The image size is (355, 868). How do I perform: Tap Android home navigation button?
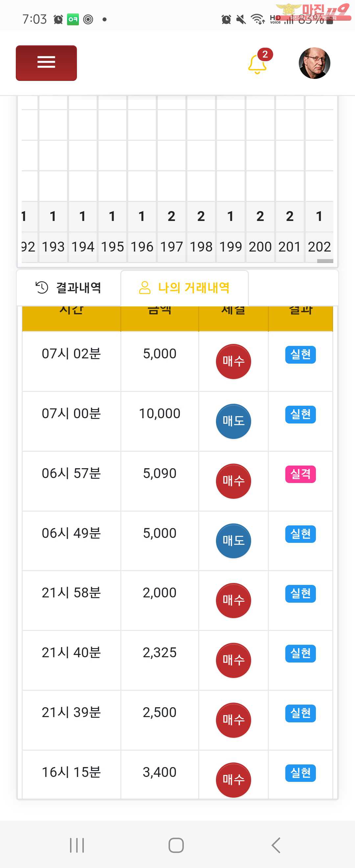[176, 845]
